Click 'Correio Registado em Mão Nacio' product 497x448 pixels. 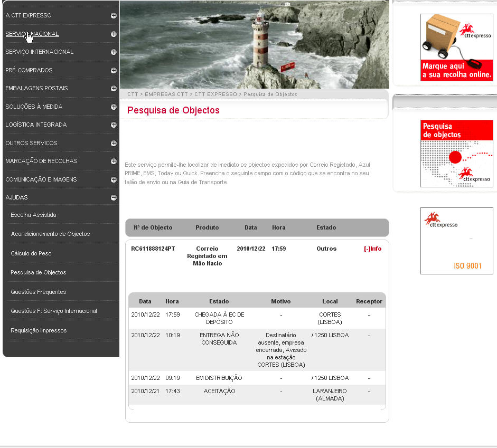pyautogui.click(x=207, y=256)
